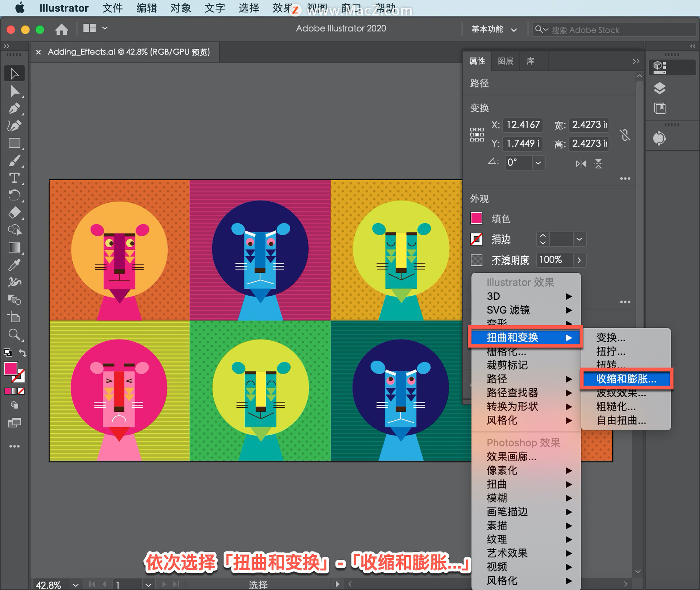700x590 pixels.
Task: Switch to the 图层 tab
Action: click(505, 61)
